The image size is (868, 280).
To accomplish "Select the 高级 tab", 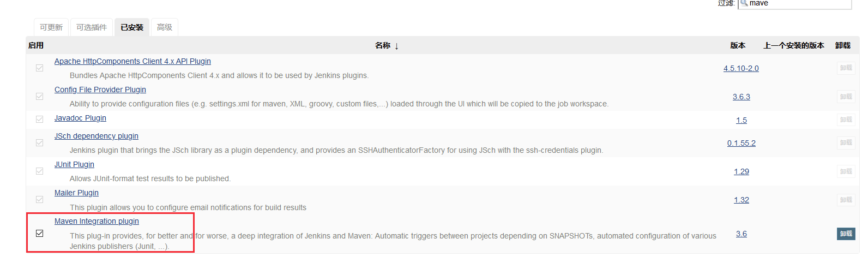I will 165,27.
